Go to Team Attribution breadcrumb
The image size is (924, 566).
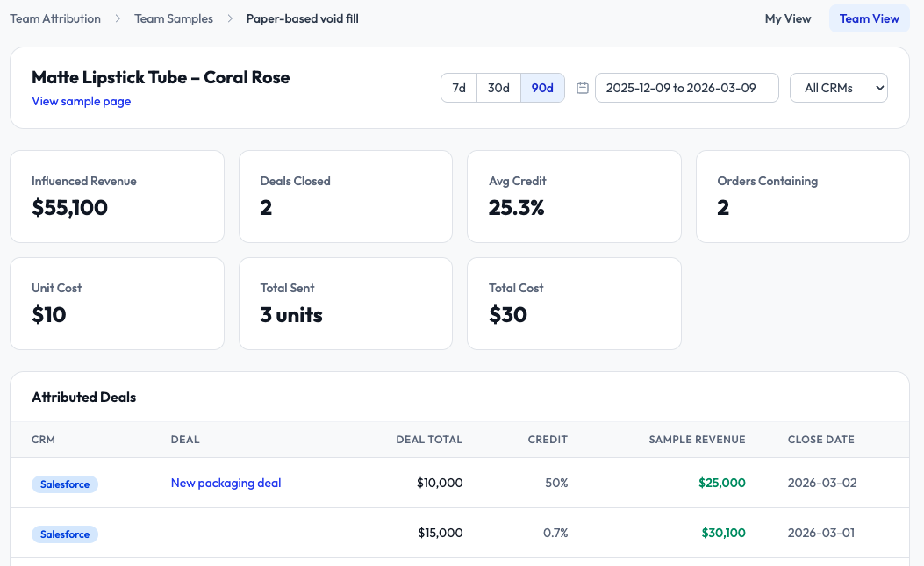coord(55,18)
